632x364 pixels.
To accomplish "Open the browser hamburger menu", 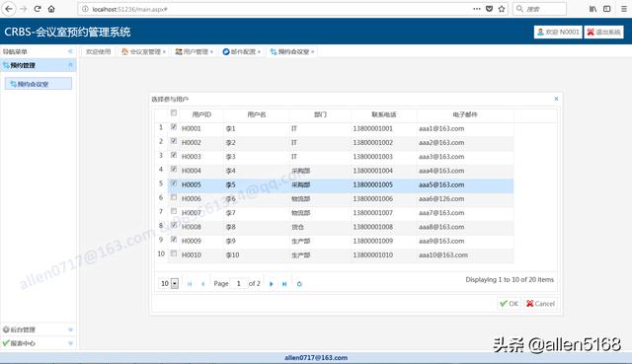I will tap(623, 9).
